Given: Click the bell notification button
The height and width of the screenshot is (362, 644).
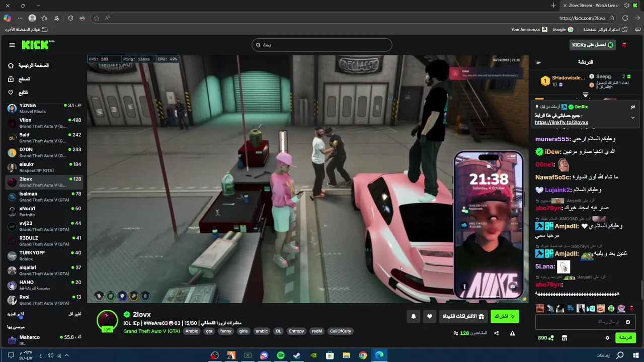Looking at the screenshot, I should tap(414, 316).
